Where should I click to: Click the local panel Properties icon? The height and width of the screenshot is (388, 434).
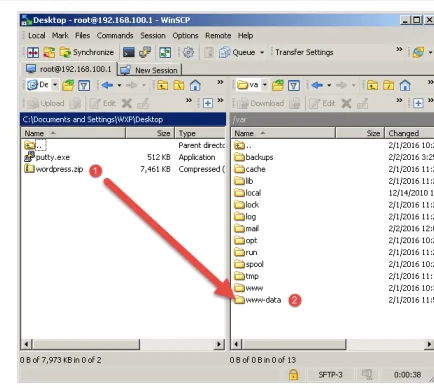point(143,104)
